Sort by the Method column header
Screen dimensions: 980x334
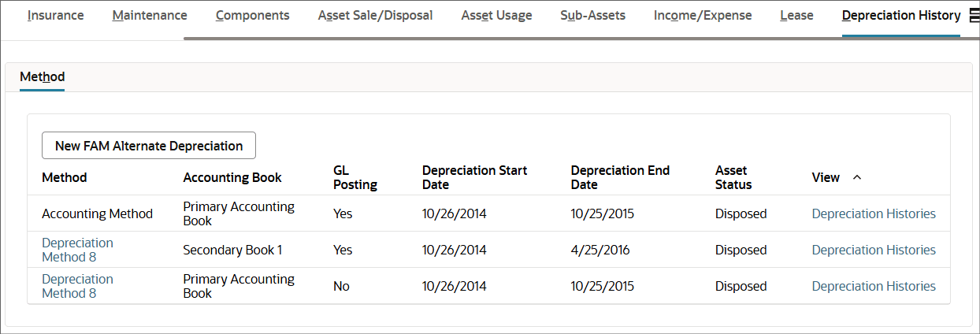(65, 177)
